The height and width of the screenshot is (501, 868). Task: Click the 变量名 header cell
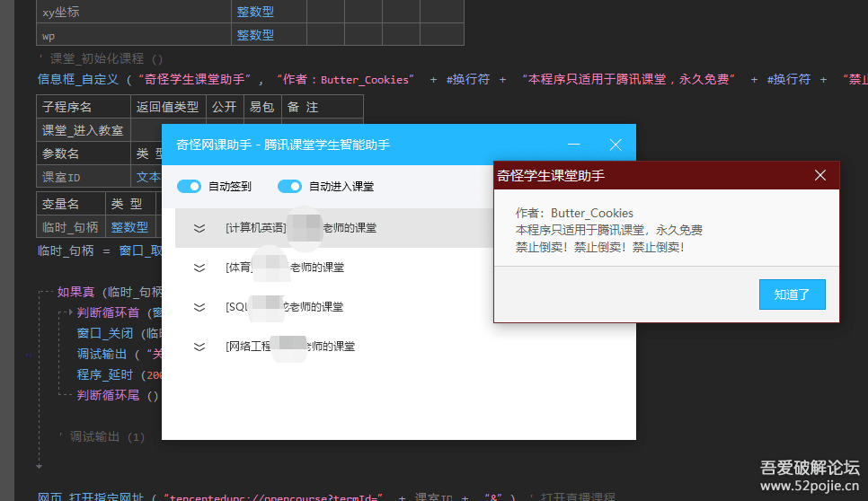coord(70,204)
